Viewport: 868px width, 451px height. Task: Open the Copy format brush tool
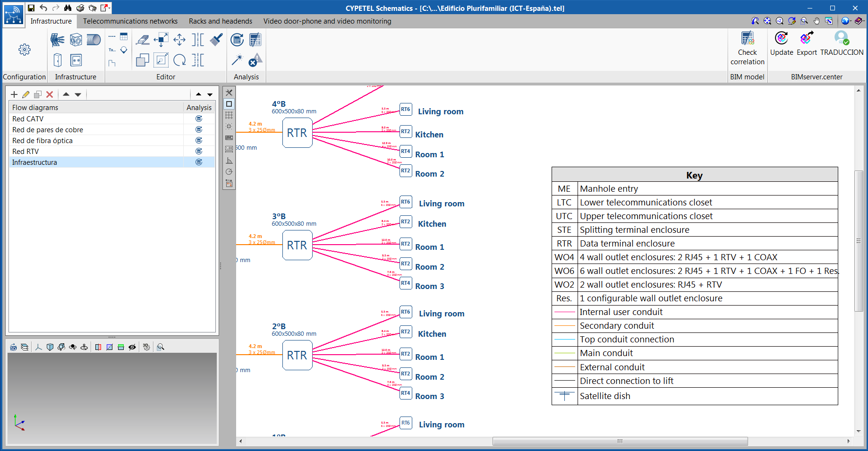pos(216,40)
